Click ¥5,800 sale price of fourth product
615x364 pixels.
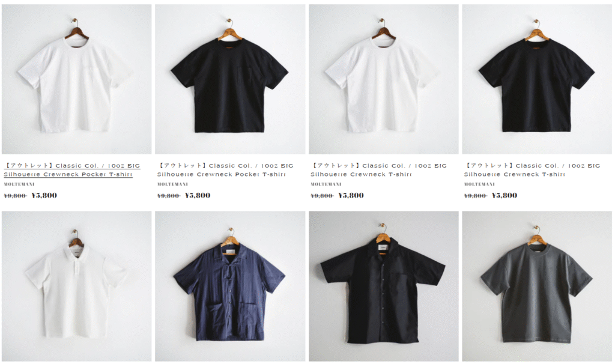(x=504, y=195)
